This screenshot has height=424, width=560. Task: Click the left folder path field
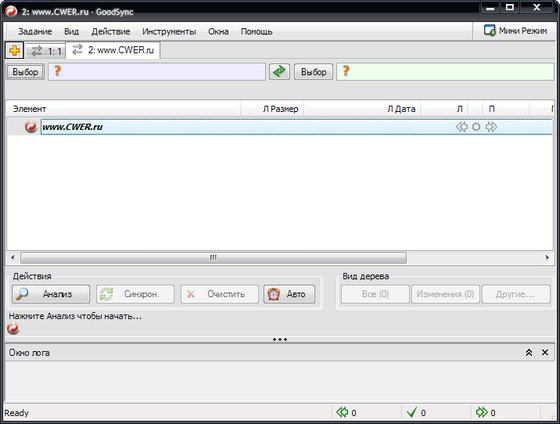click(x=157, y=72)
